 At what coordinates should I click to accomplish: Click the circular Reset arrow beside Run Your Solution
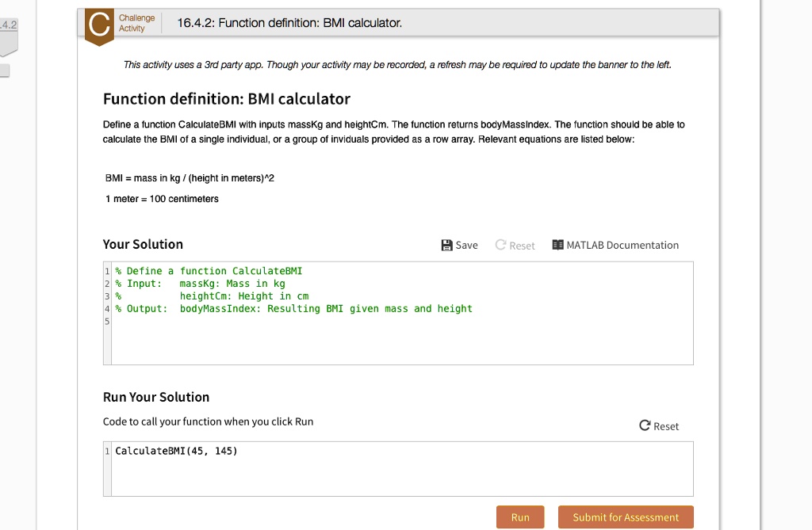click(643, 425)
